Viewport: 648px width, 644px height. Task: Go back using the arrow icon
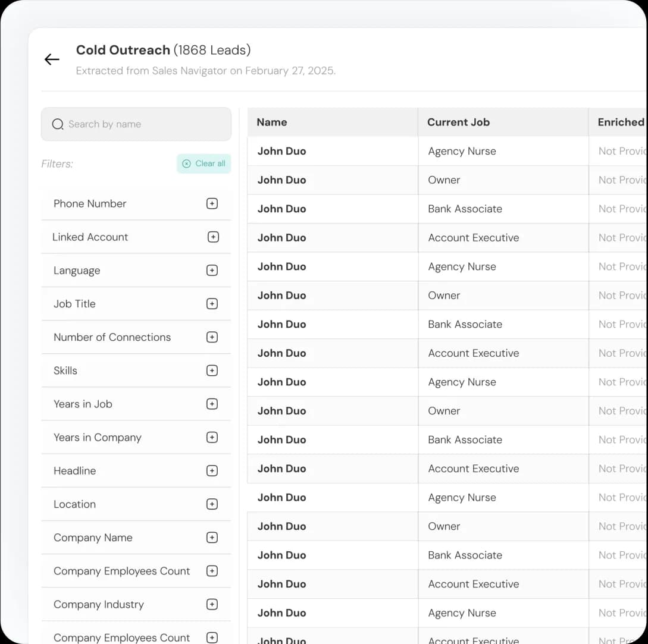click(x=52, y=59)
